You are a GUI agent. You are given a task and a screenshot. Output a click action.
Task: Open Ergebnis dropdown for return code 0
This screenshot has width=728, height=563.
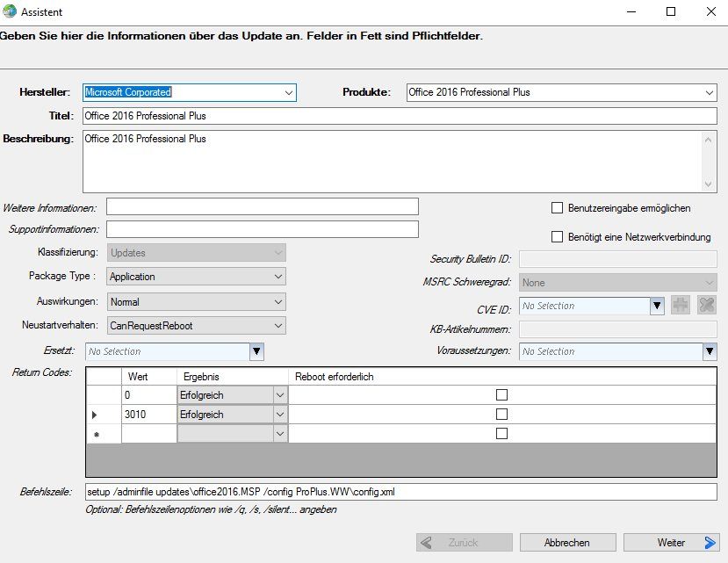[x=279, y=395]
